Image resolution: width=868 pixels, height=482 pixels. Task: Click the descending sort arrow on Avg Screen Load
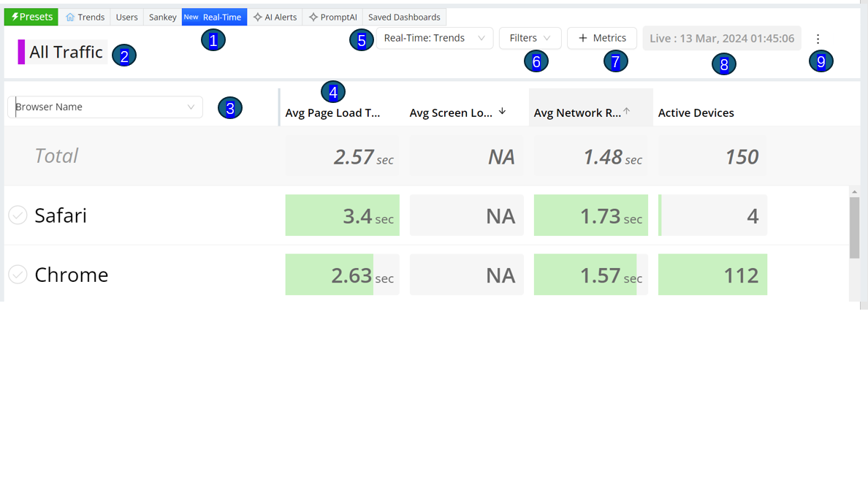click(x=502, y=111)
